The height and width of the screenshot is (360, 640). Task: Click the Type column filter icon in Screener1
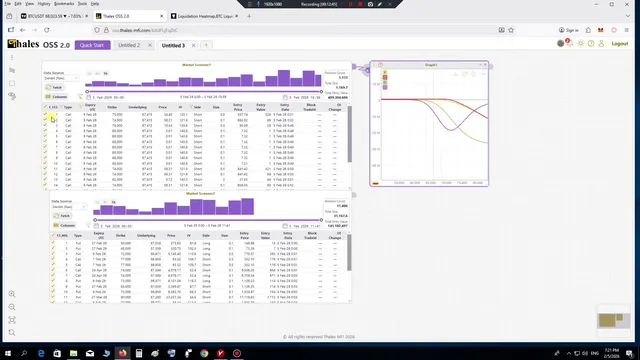(x=61, y=107)
